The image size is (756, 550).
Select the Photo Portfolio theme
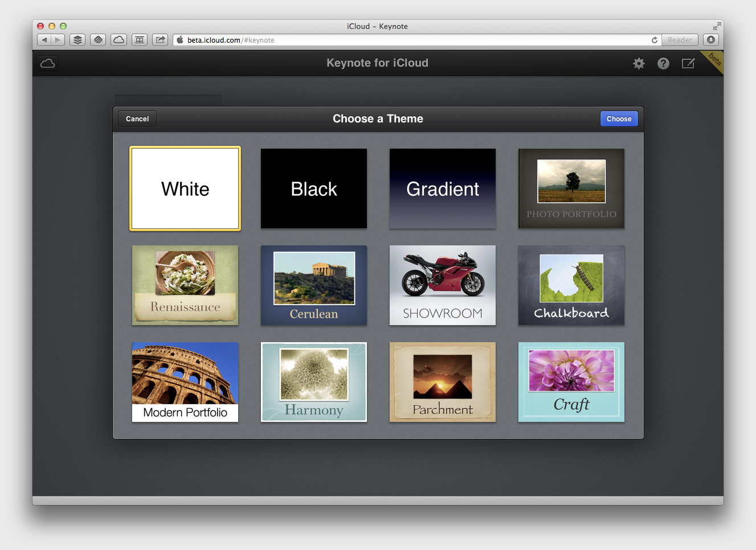point(571,188)
